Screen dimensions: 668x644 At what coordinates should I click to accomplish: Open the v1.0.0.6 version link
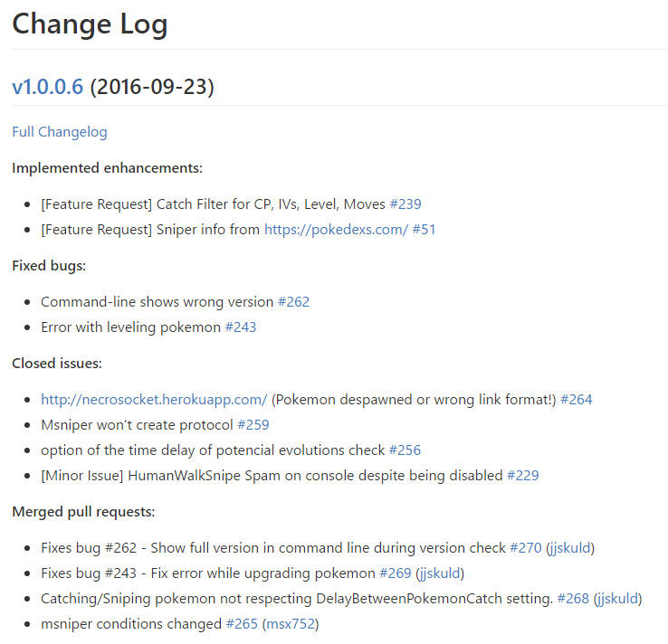point(47,87)
